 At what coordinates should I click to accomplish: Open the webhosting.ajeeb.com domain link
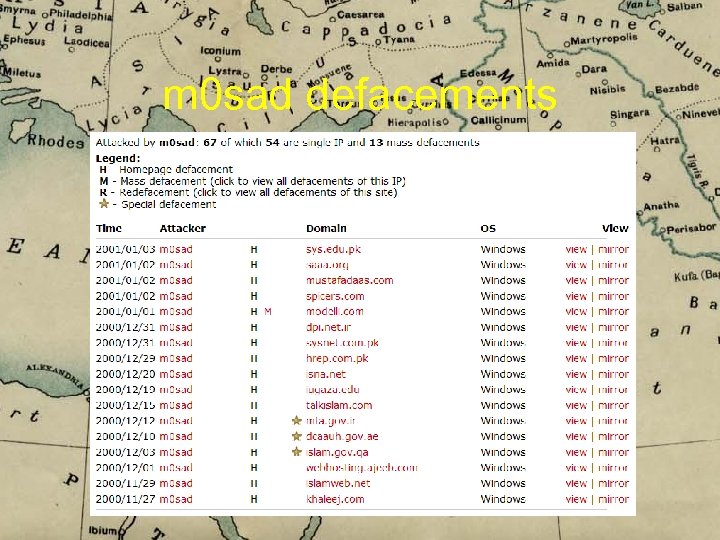click(361, 467)
